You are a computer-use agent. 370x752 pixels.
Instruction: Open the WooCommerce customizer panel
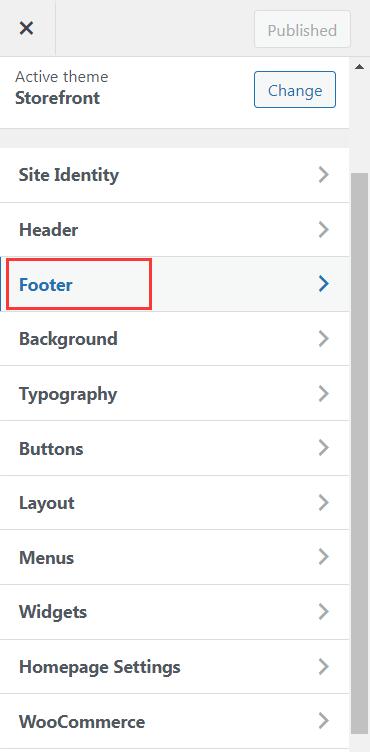[175, 721]
